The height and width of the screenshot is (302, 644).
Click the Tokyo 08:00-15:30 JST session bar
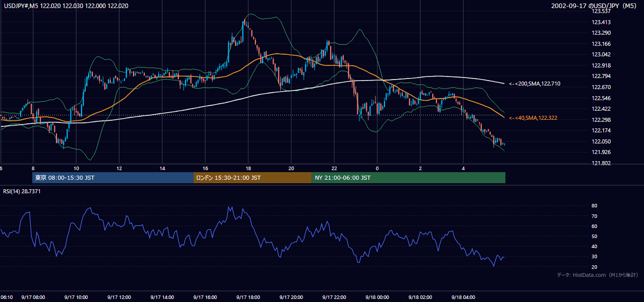(x=113, y=178)
